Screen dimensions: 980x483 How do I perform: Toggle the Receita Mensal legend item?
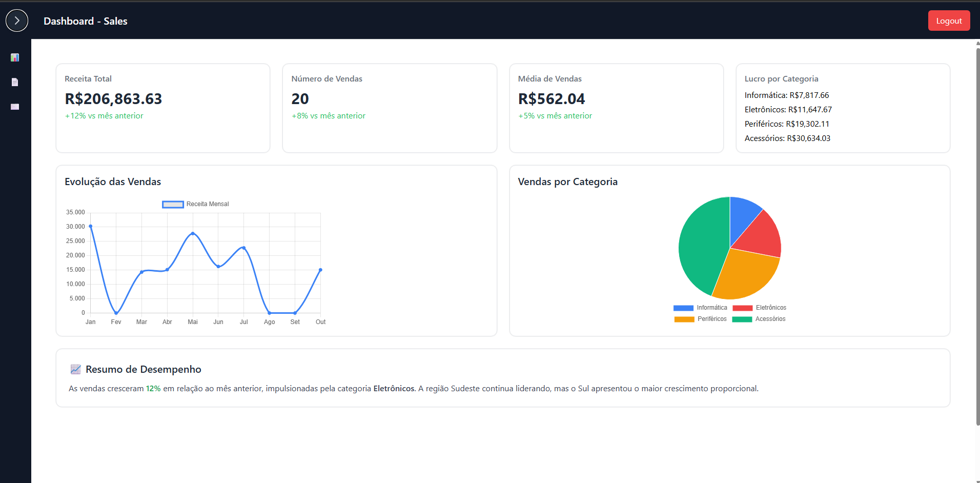(x=195, y=204)
